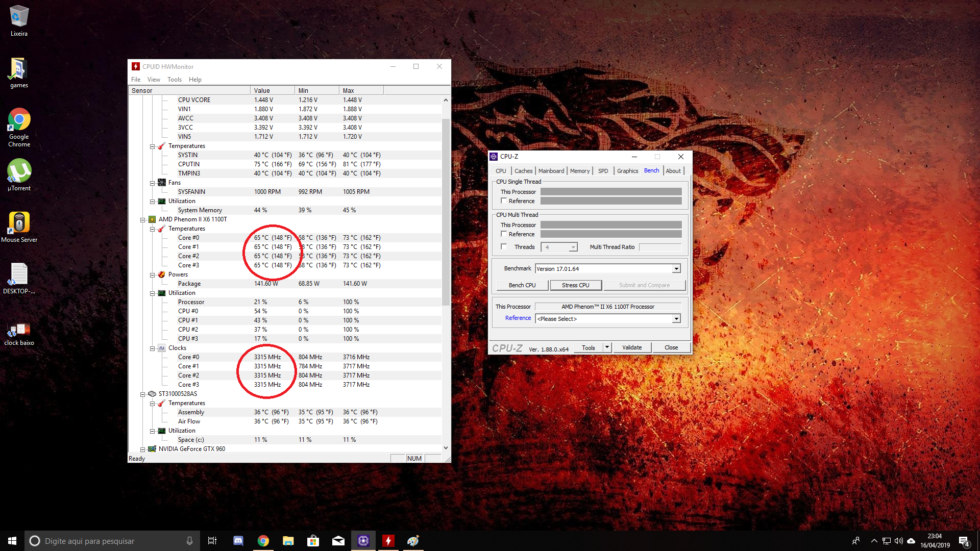The width and height of the screenshot is (980, 551).
Task: Collapse the Powers tree section
Action: [x=153, y=275]
